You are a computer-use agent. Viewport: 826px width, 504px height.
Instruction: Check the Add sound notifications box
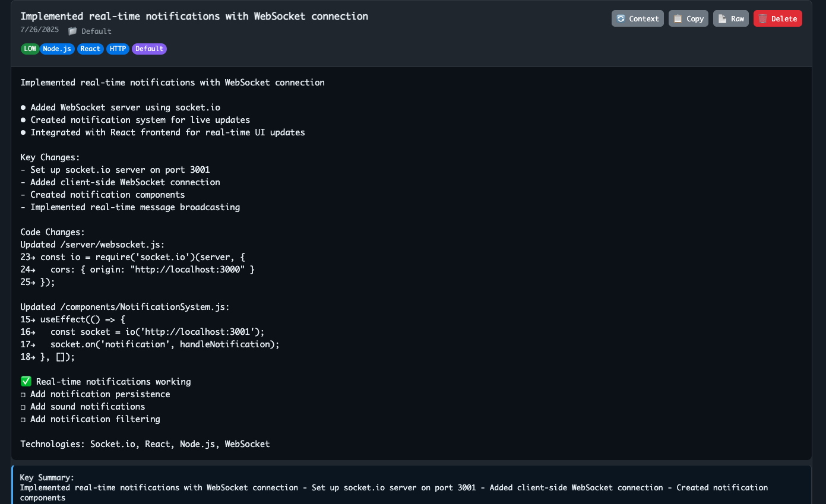pyautogui.click(x=24, y=407)
